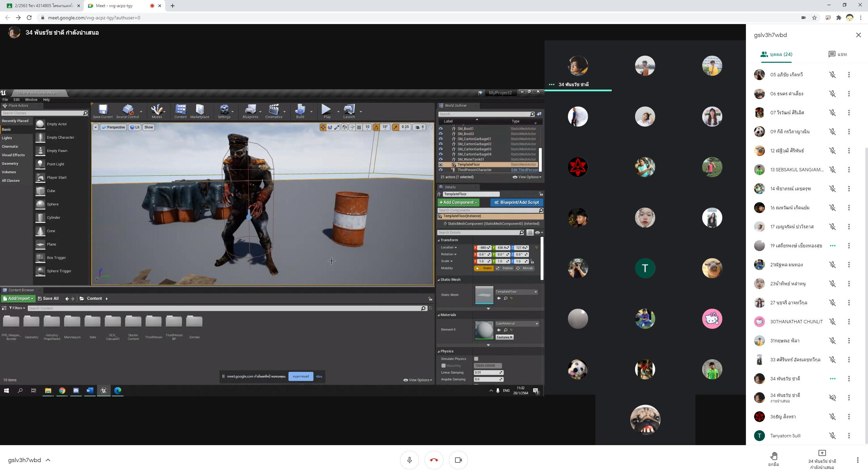Click the Edit ThirdPerson link in the outliner
The image size is (868, 475).
[524, 170]
